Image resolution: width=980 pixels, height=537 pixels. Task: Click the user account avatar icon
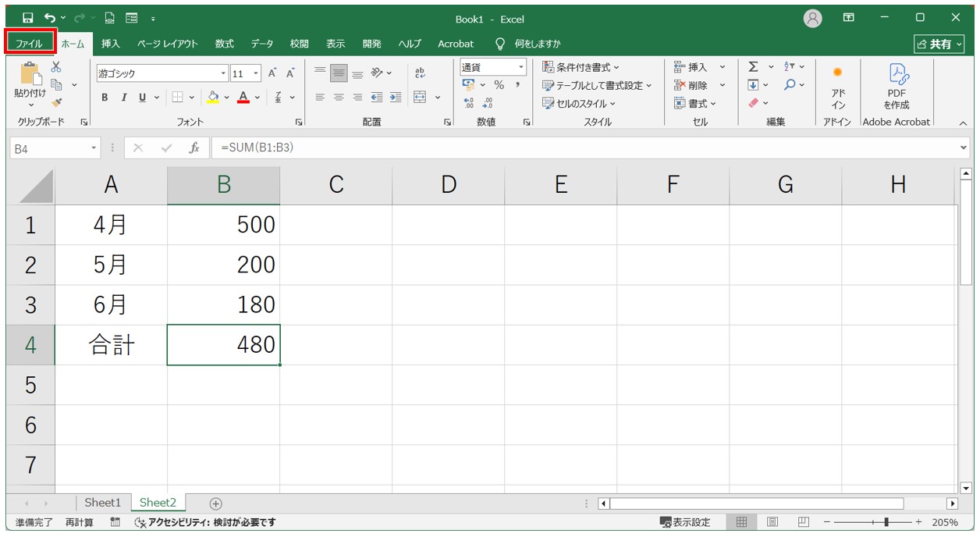click(813, 18)
